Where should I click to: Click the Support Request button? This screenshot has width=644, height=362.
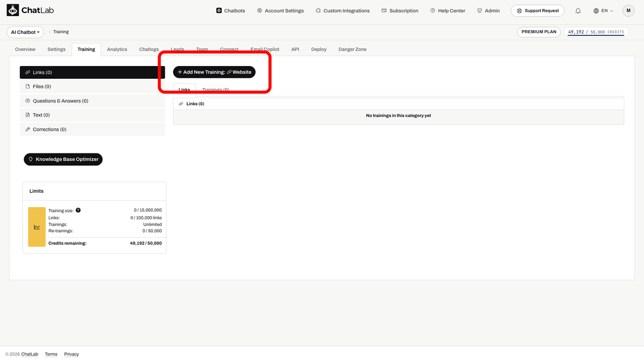538,11
